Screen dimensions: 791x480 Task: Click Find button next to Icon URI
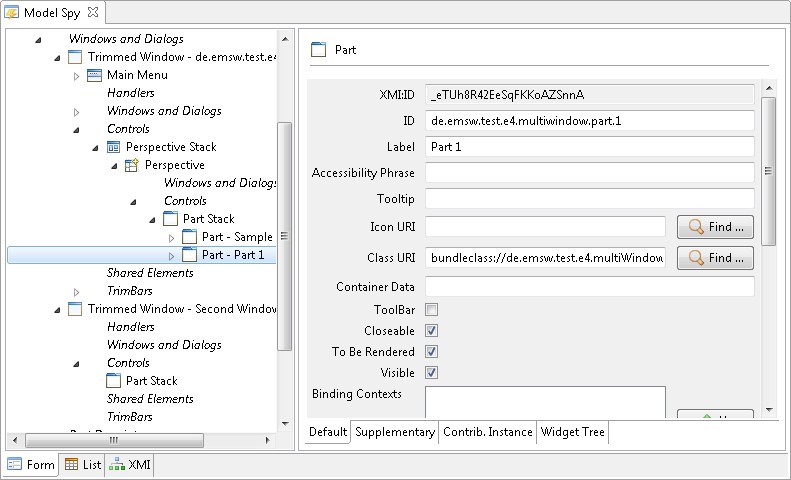click(x=715, y=227)
